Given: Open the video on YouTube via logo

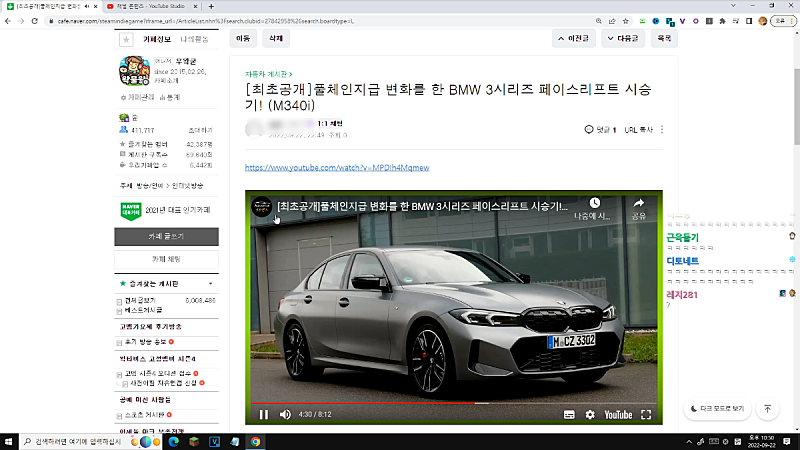Looking at the screenshot, I should pos(618,415).
